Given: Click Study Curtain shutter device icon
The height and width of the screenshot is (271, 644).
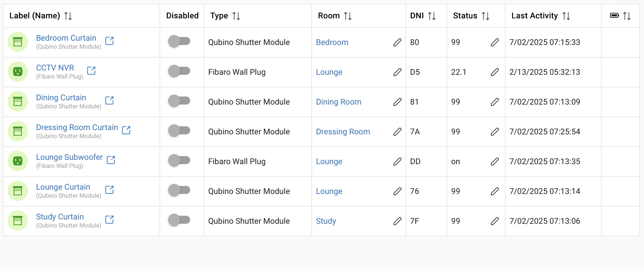Looking at the screenshot, I should pyautogui.click(x=18, y=221).
